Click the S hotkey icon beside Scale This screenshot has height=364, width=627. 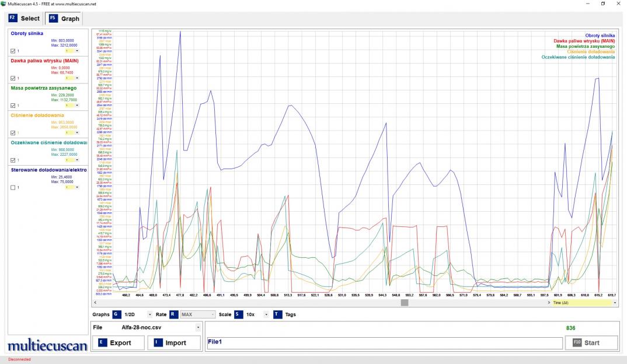point(238,314)
